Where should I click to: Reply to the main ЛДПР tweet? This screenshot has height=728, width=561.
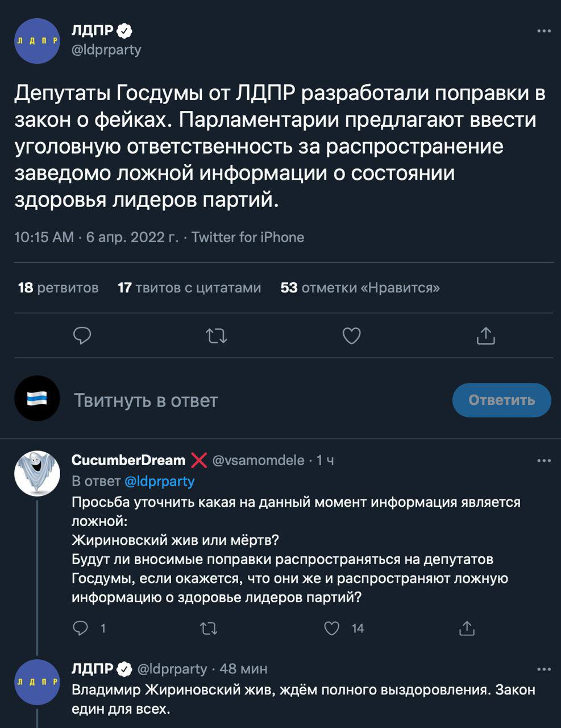click(x=82, y=336)
